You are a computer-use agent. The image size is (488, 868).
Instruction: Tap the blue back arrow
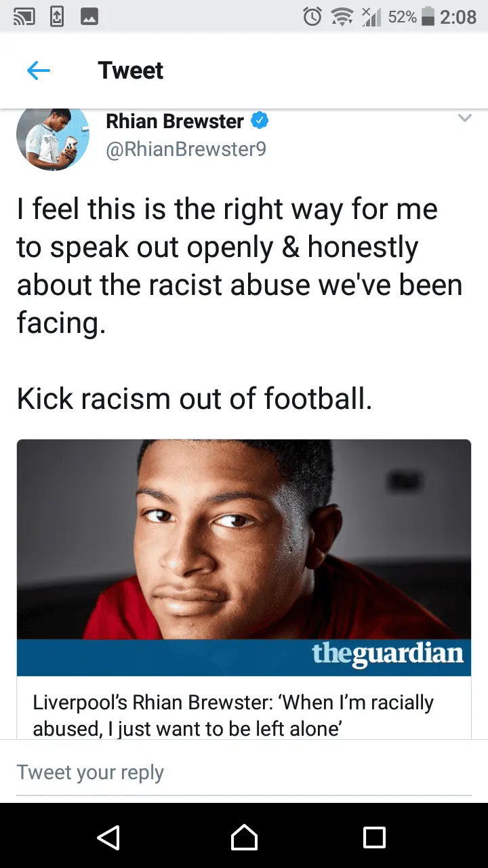coord(39,71)
